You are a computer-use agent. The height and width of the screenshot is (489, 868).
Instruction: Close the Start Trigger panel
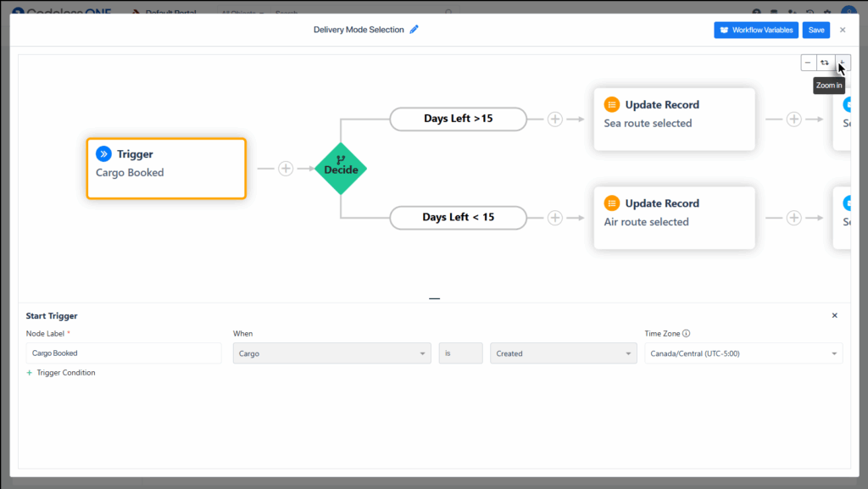[x=834, y=315]
